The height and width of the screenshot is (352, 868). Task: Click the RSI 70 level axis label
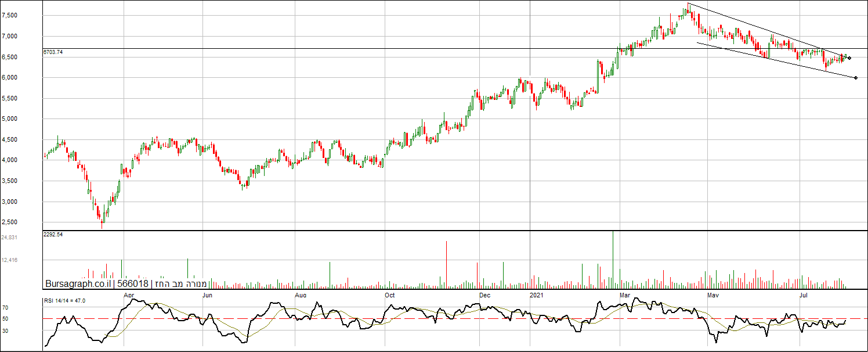tap(5, 307)
